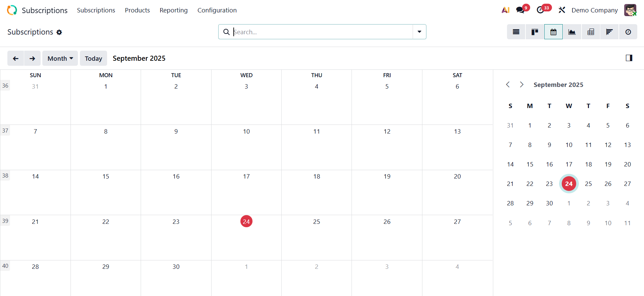Viewport: 644px width, 296px height.
Task: Open the Demo Company switcher
Action: (594, 10)
